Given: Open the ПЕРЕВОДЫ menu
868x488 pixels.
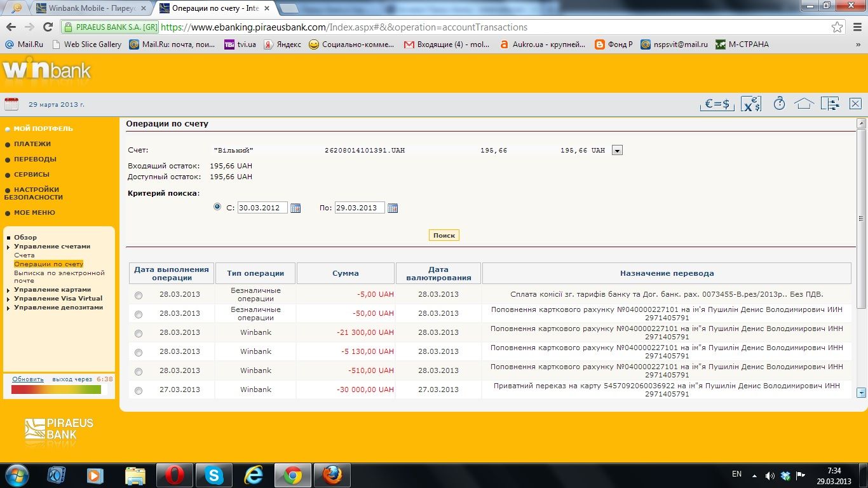Looking at the screenshot, I should click(x=35, y=159).
